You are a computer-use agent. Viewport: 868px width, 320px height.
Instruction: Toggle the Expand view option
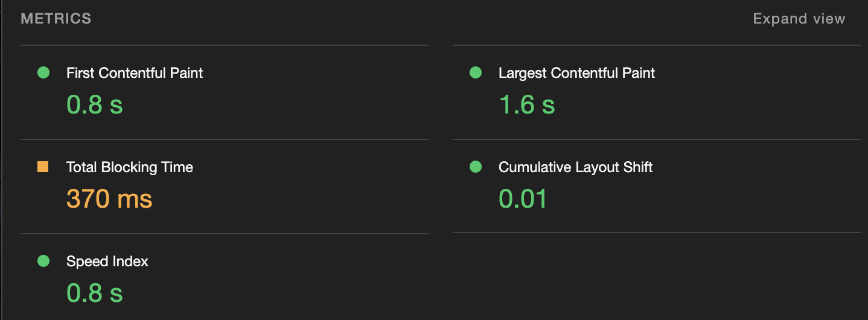pyautogui.click(x=799, y=19)
